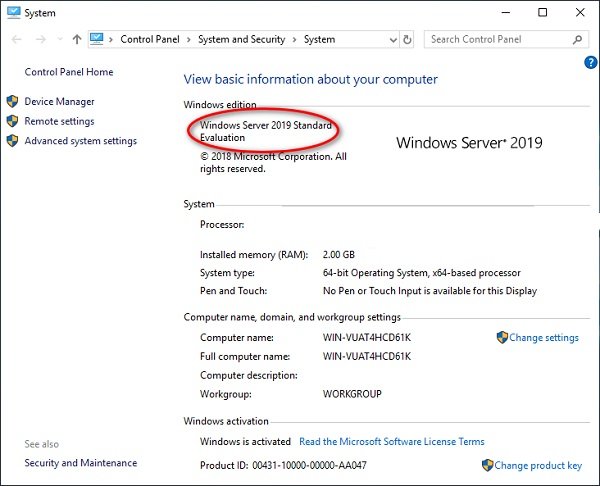The image size is (600, 486).
Task: Click Windows is activated text
Action: [245, 442]
